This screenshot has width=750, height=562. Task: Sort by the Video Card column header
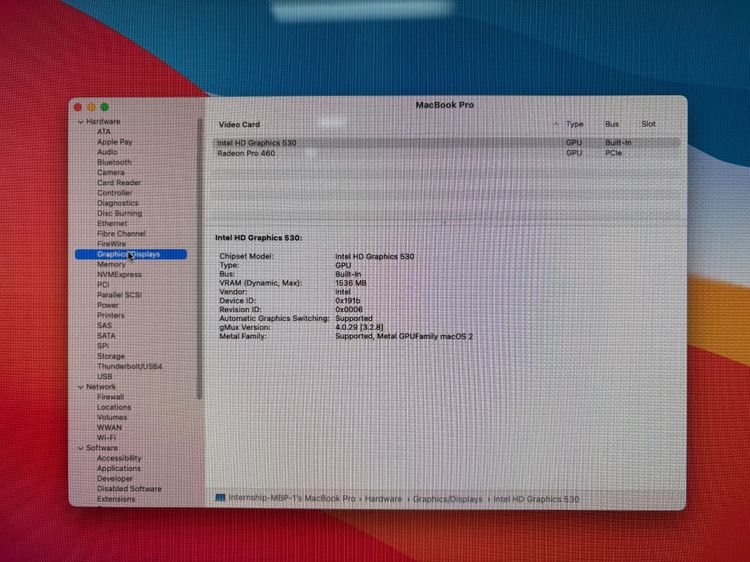(240, 125)
